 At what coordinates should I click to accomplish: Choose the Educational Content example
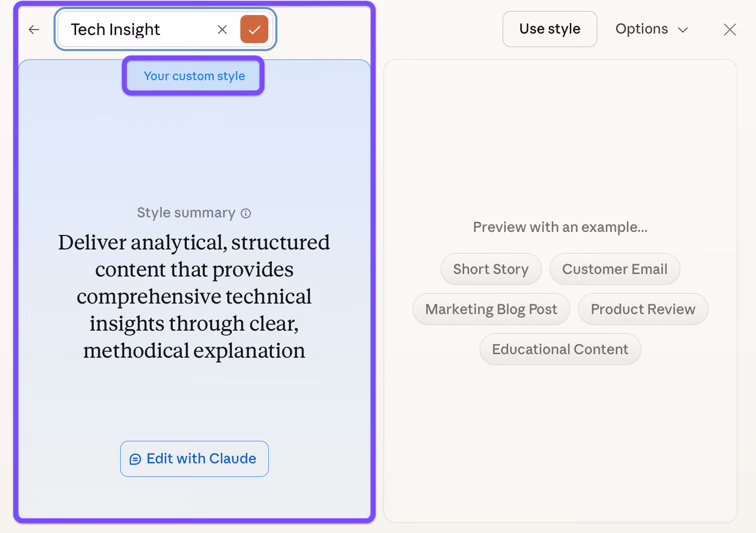point(560,349)
